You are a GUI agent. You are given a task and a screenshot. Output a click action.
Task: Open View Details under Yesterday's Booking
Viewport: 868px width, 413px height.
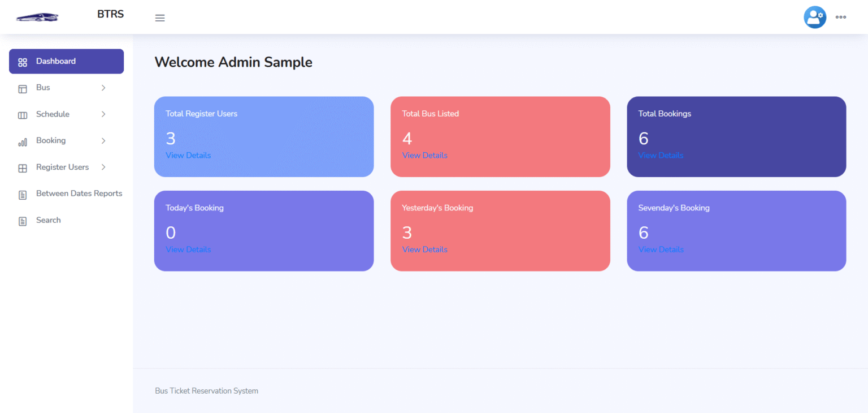pyautogui.click(x=424, y=249)
